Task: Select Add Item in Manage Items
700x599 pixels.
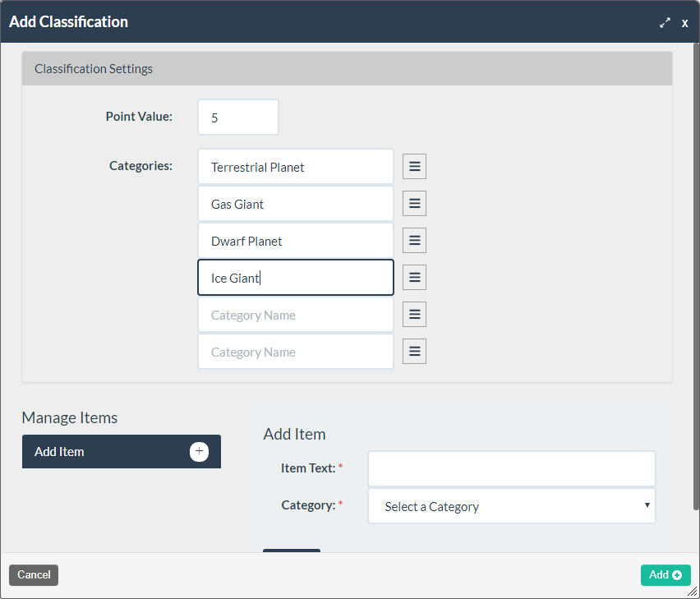Action: coord(122,452)
